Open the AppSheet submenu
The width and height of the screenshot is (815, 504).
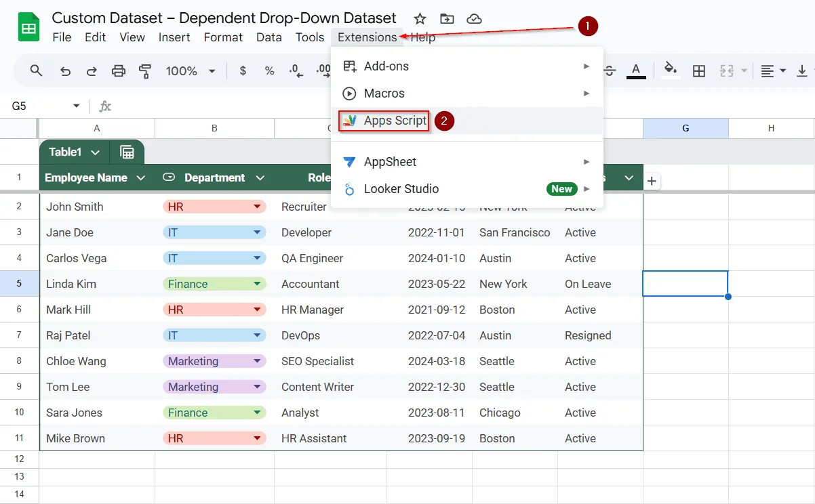click(x=467, y=162)
